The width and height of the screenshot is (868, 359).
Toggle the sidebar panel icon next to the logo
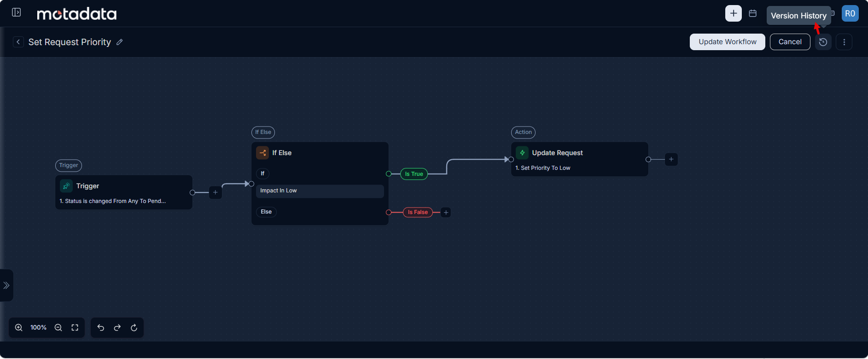16,12
